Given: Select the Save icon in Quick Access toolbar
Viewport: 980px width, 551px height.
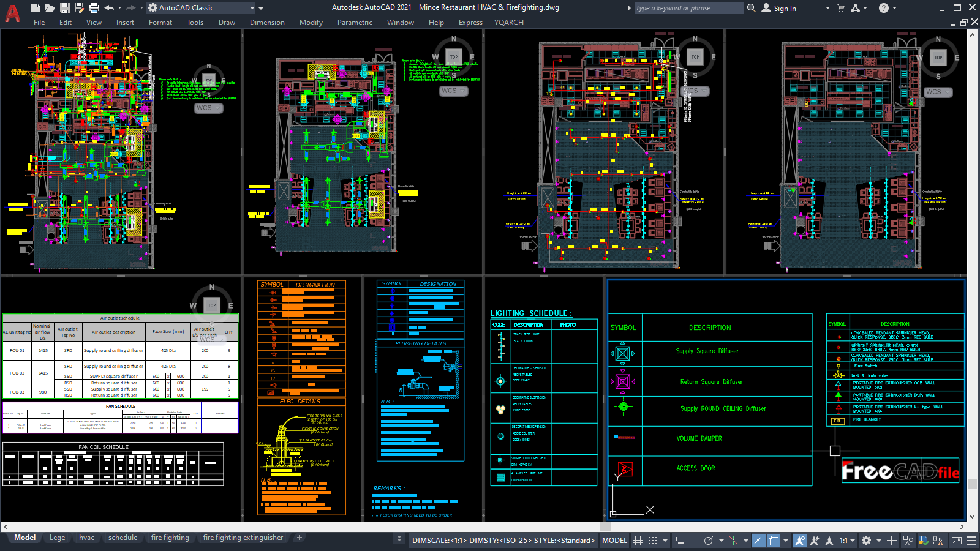Looking at the screenshot, I should (x=64, y=7).
